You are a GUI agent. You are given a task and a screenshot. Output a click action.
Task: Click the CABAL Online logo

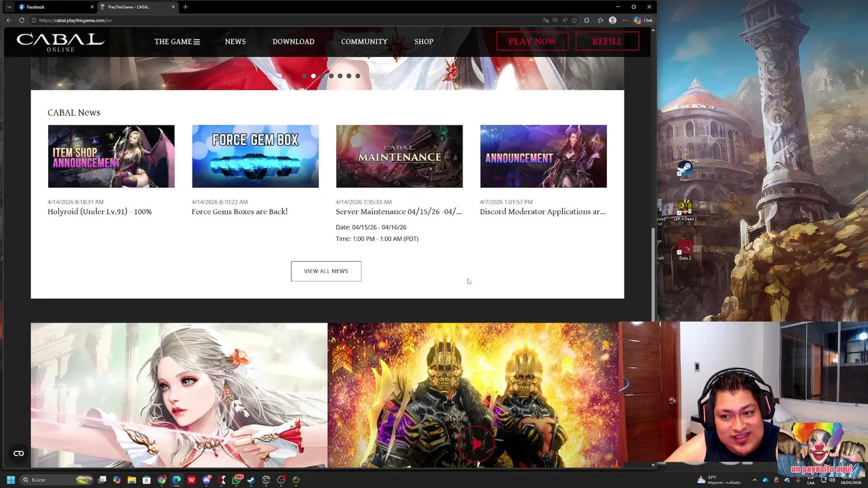coord(60,42)
